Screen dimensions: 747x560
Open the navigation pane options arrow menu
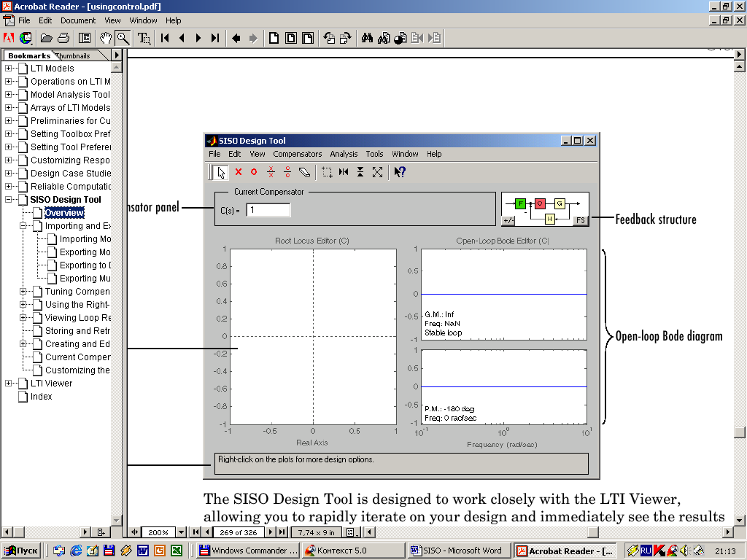pyautogui.click(x=117, y=55)
